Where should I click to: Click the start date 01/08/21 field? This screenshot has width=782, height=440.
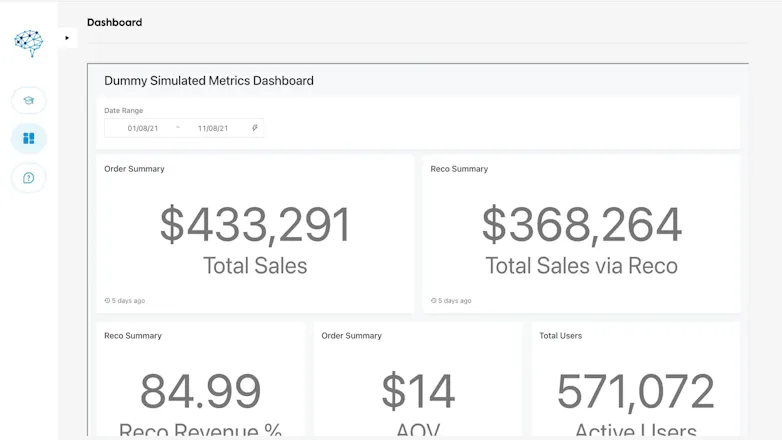tap(143, 128)
